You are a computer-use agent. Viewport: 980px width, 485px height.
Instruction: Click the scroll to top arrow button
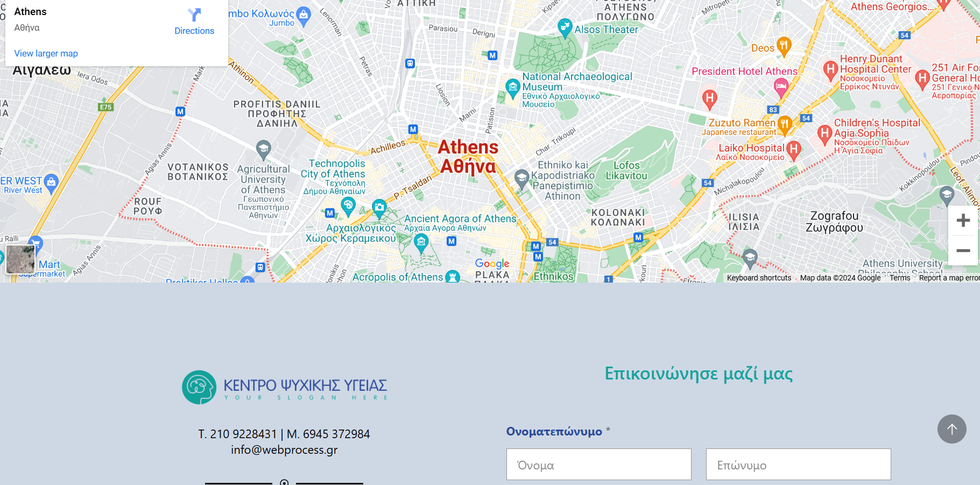coord(951,429)
